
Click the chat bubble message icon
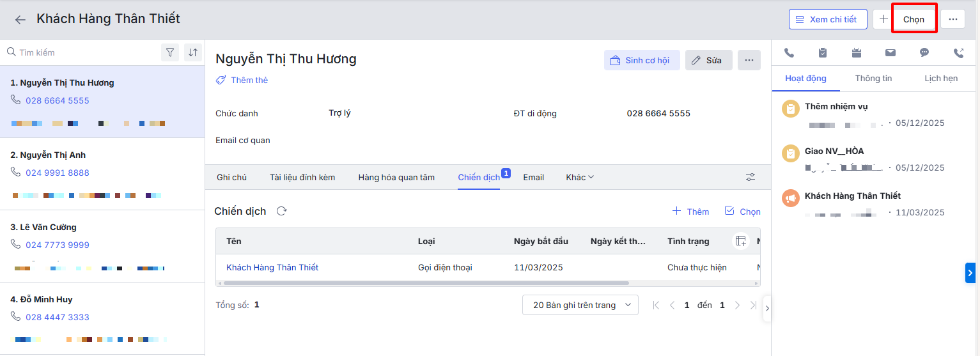pyautogui.click(x=924, y=53)
